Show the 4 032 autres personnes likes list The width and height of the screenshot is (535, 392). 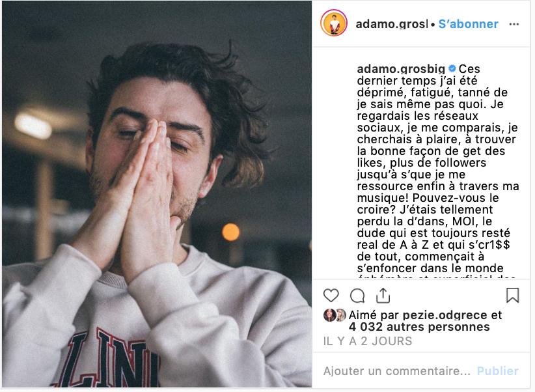tap(419, 327)
